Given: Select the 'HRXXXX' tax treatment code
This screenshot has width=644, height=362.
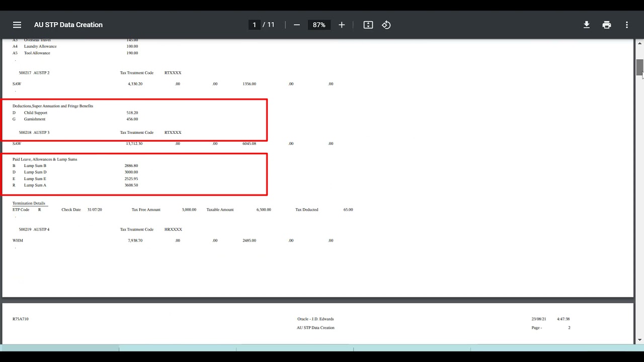Looking at the screenshot, I should click(x=173, y=229).
